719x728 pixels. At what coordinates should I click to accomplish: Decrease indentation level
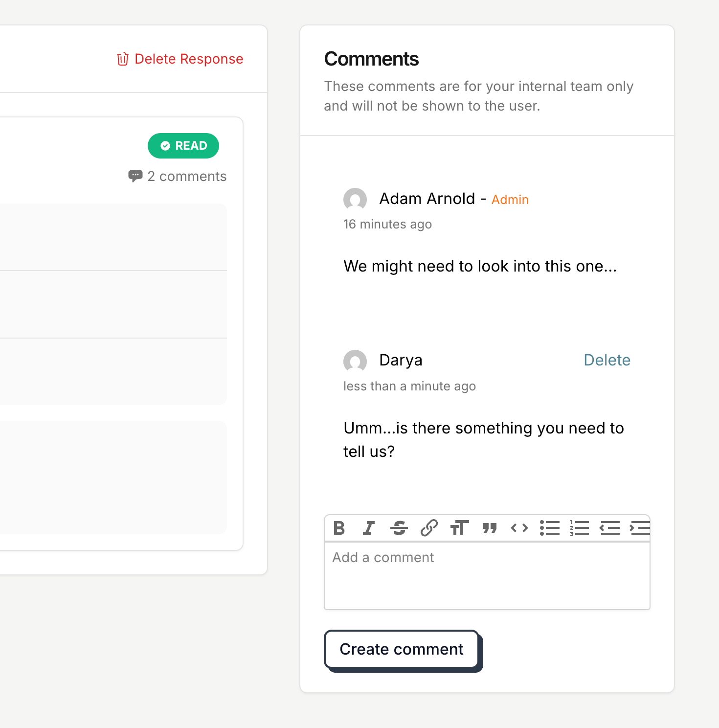[x=610, y=528]
